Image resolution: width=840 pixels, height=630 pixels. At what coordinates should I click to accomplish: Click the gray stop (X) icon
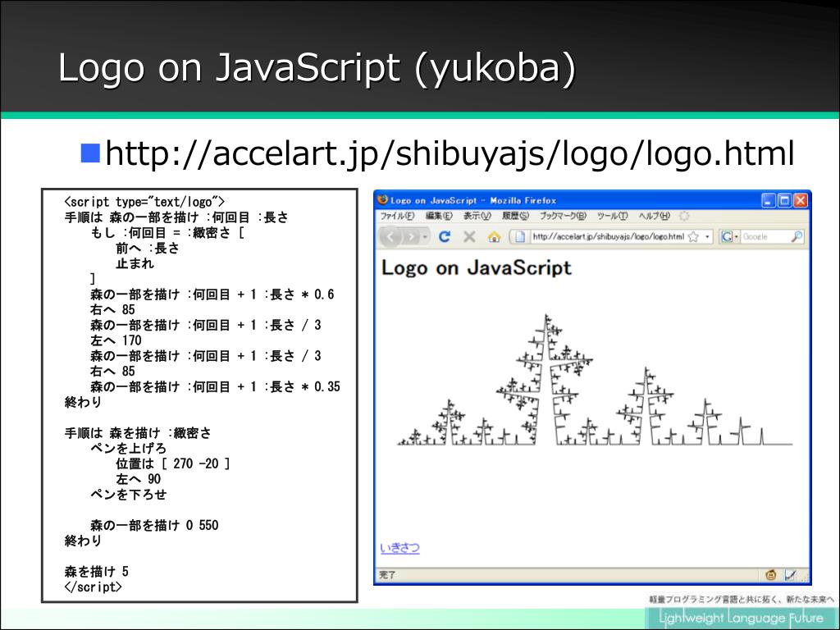[469, 236]
